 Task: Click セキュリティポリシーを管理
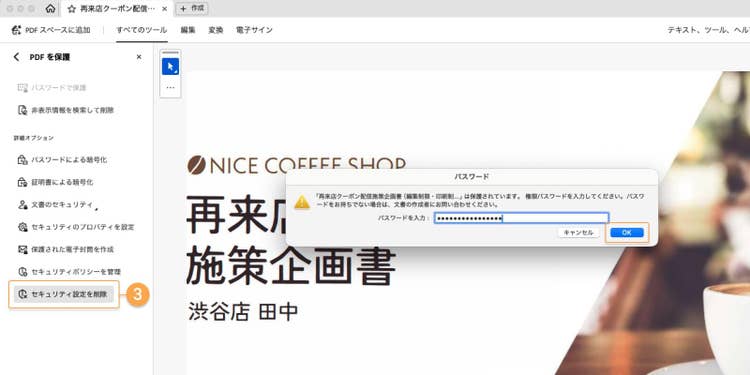(69, 272)
